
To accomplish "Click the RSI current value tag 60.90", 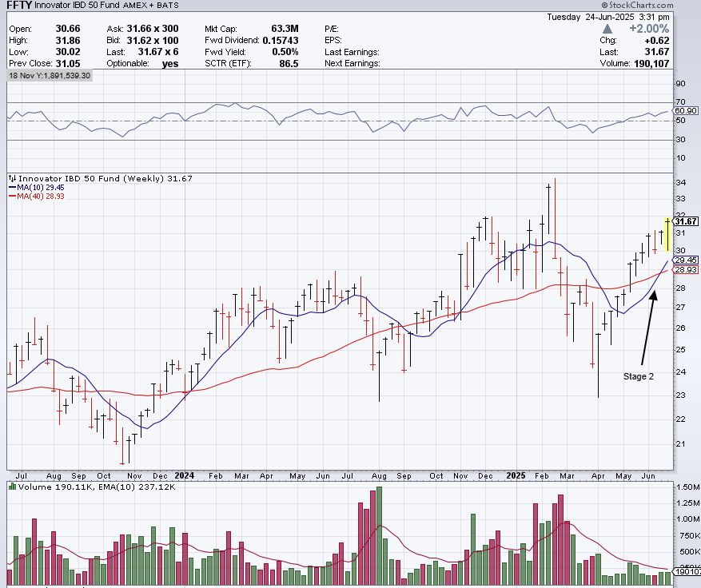I will [686, 111].
